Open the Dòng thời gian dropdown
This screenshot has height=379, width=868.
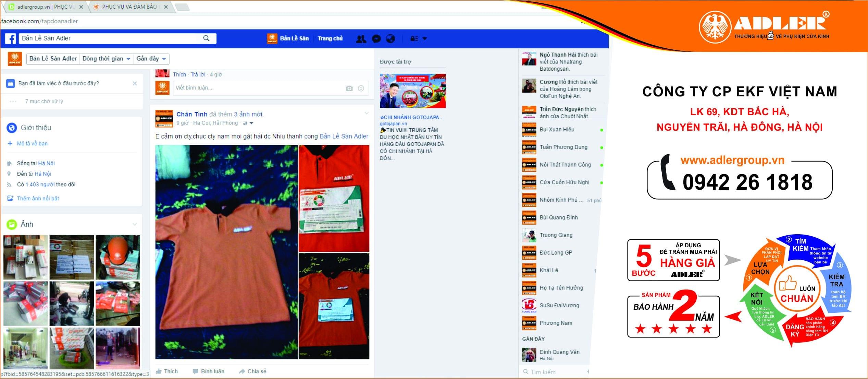106,59
